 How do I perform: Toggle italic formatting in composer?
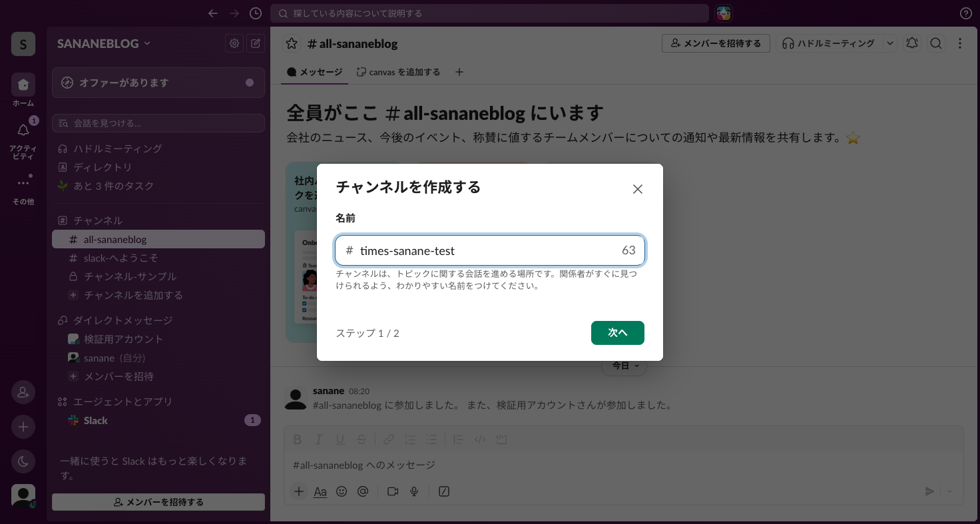click(319, 439)
